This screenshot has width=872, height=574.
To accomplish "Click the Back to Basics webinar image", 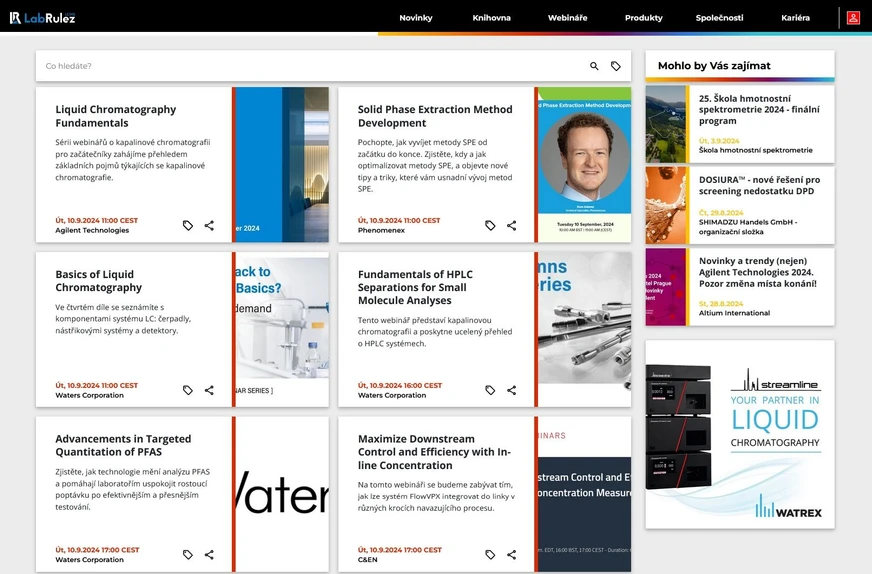I will pyautogui.click(x=282, y=329).
